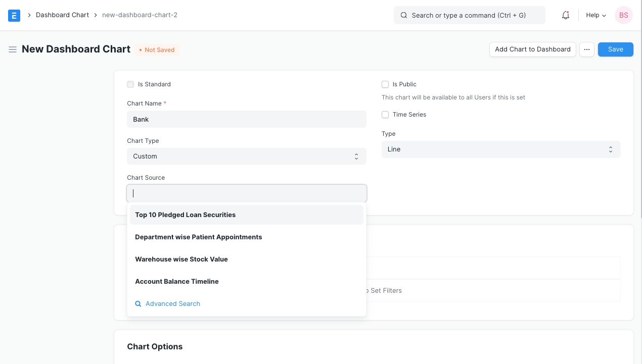Open the three-dots more options menu

click(x=586, y=49)
